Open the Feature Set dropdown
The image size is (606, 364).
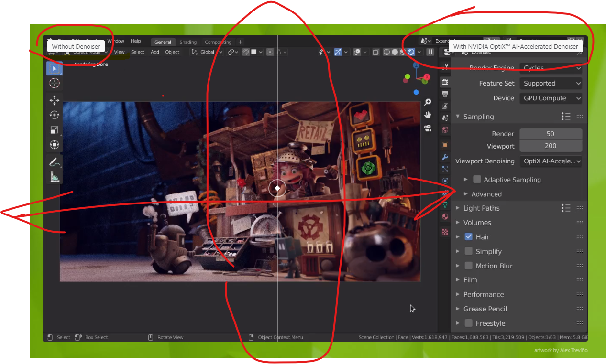(551, 83)
